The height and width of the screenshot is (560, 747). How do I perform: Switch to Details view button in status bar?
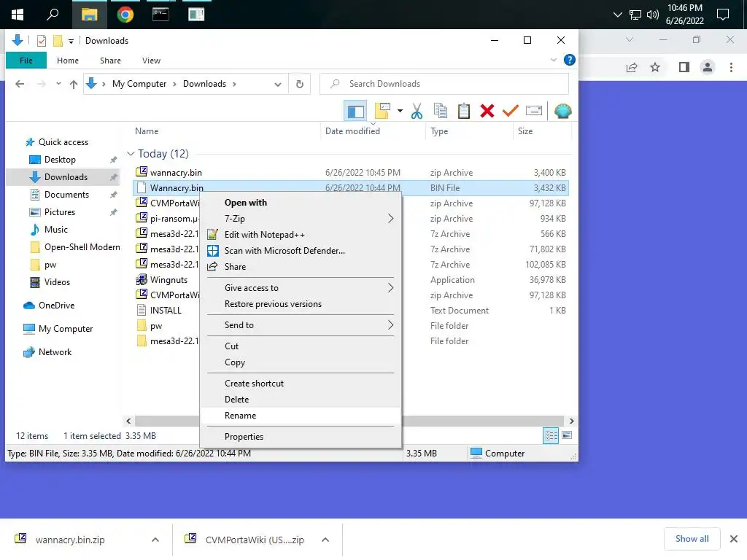[551, 435]
